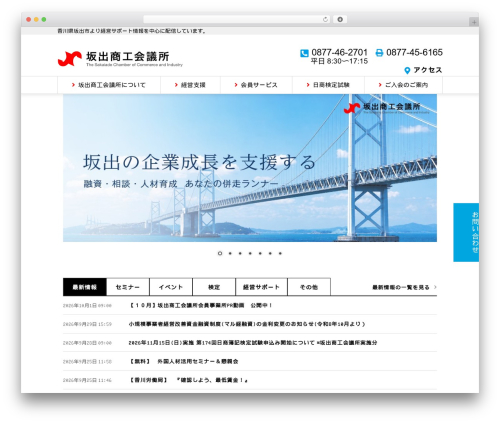Open the 会員サービス menu item
Image resolution: width=500 pixels, height=423 pixels.
click(256, 85)
